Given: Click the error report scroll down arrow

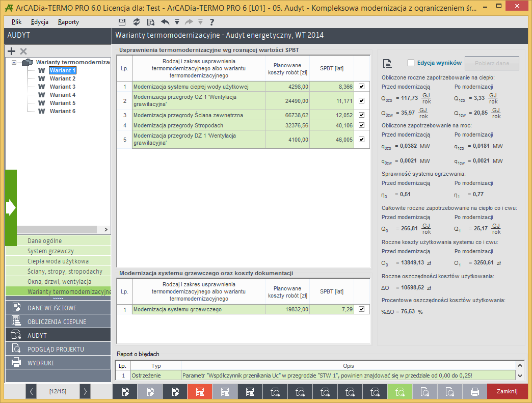Looking at the screenshot, I should pyautogui.click(x=520, y=375).
